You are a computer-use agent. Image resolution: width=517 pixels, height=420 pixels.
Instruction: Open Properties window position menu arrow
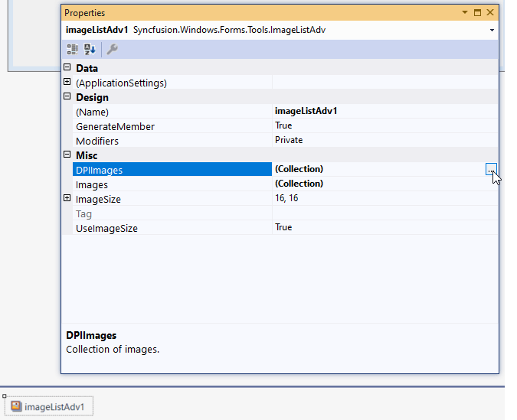coord(465,12)
